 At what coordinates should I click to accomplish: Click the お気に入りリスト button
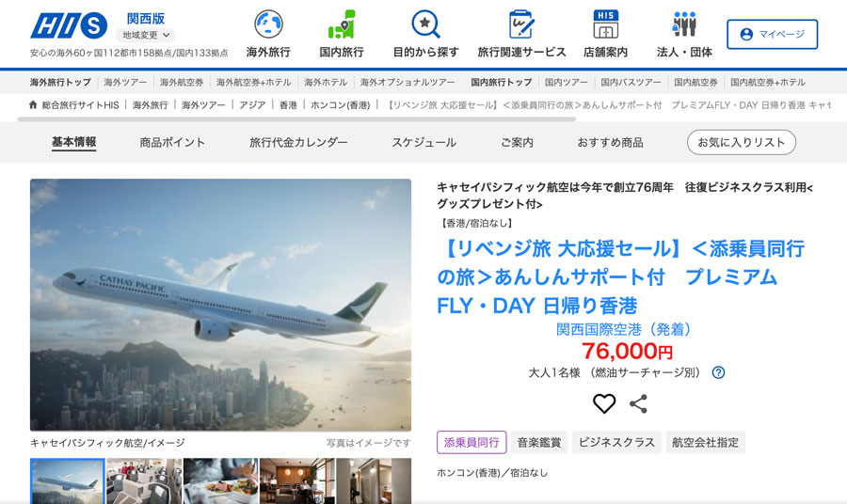(742, 143)
